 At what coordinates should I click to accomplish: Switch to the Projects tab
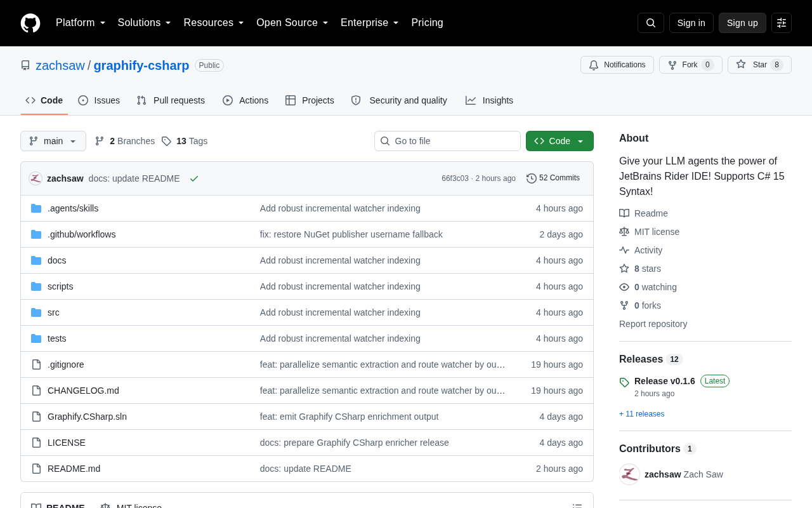coord(310,100)
